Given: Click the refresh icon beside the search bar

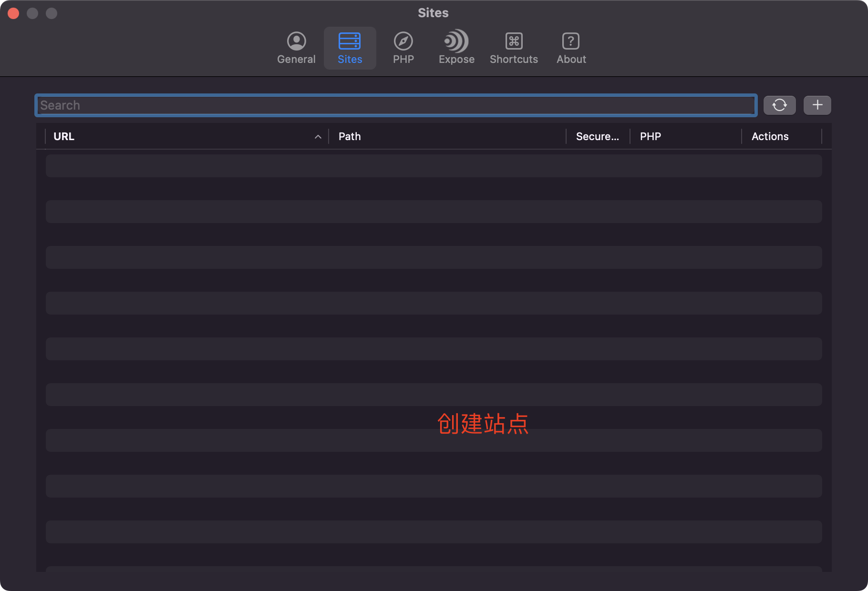Looking at the screenshot, I should (x=779, y=105).
